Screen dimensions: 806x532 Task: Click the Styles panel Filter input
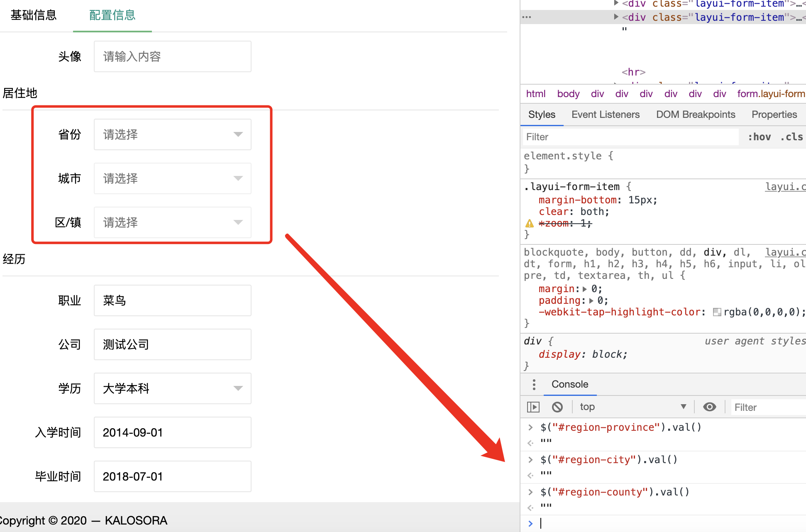click(602, 137)
